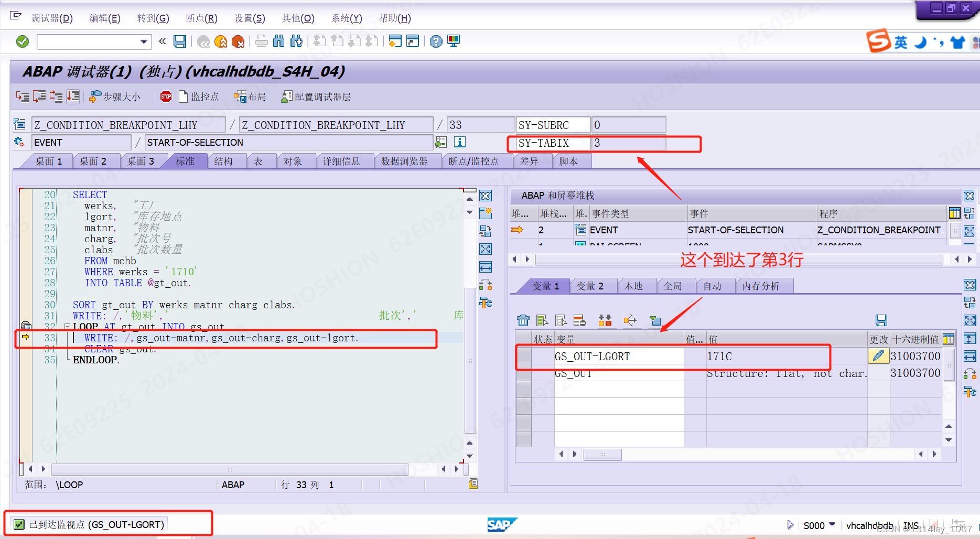Image resolution: width=980 pixels, height=539 pixels.
Task: Switch to the 断点/监控点 tab
Action: (473, 161)
